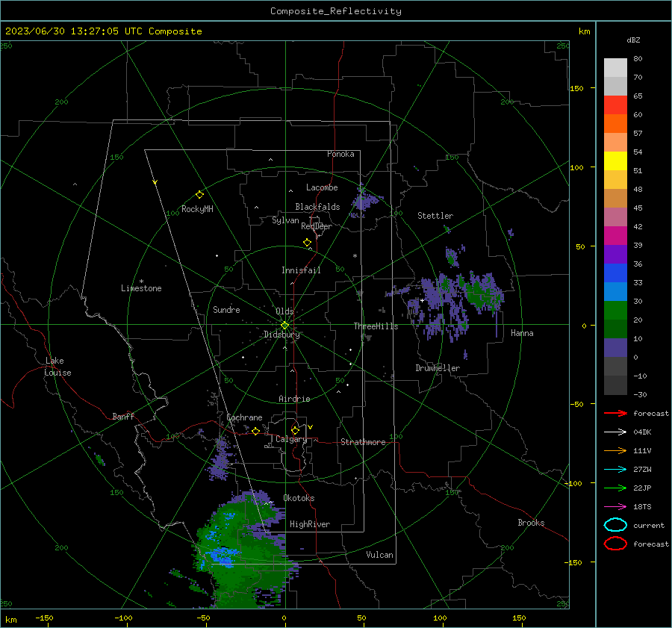Click the HighRiver town label
Viewport: 672px width, 628px height.
(310, 524)
